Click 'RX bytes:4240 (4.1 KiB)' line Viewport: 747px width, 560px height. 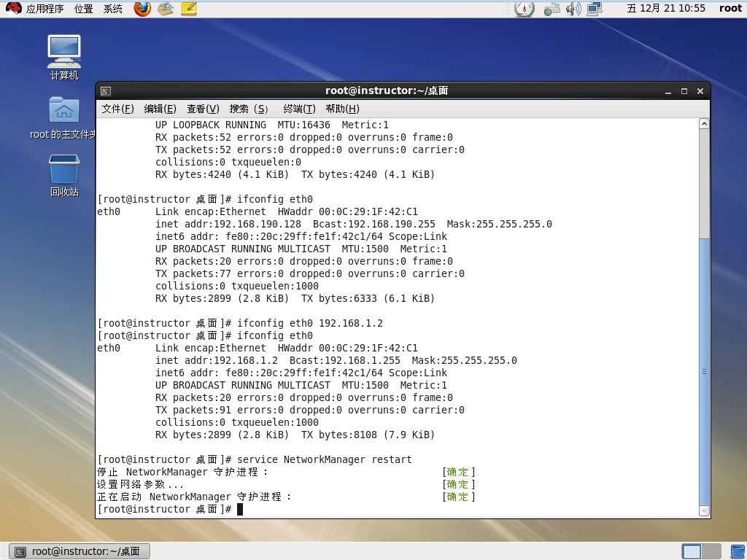click(295, 175)
